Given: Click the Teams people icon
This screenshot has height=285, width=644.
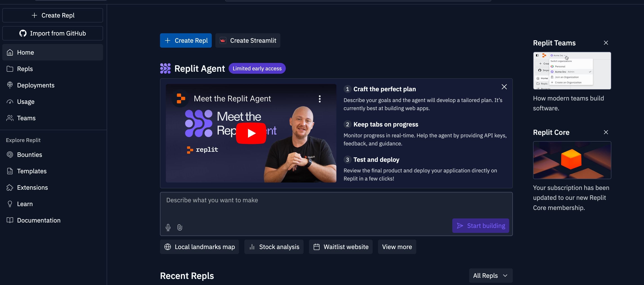Looking at the screenshot, I should (x=10, y=118).
